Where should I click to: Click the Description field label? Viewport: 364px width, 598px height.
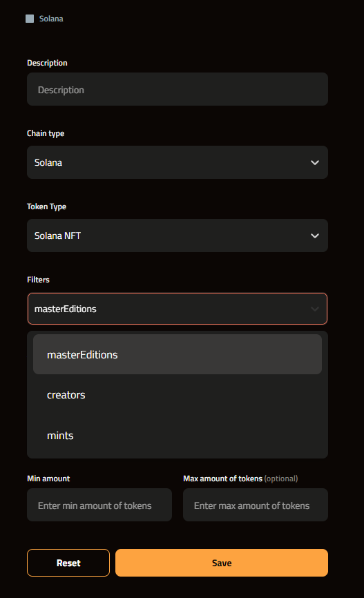click(x=47, y=63)
